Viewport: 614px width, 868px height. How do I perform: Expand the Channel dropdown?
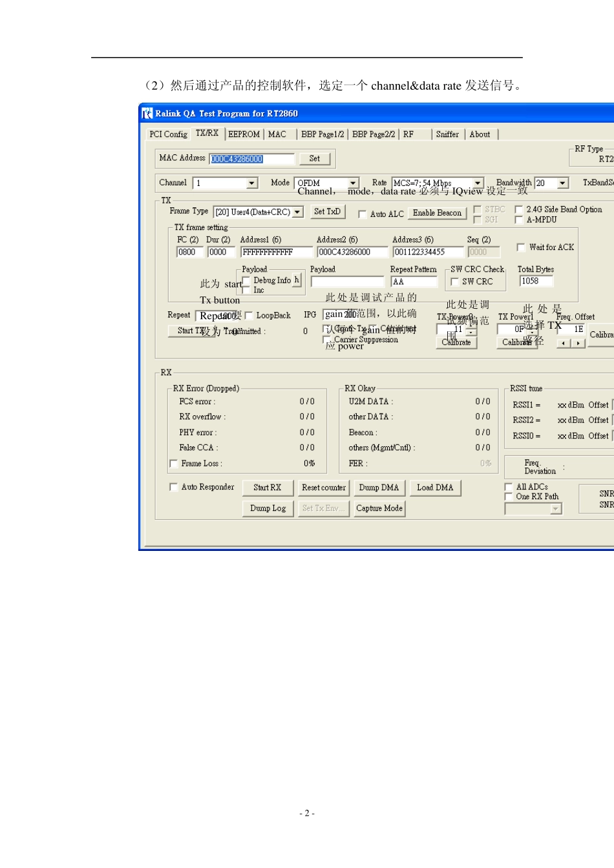click(251, 183)
